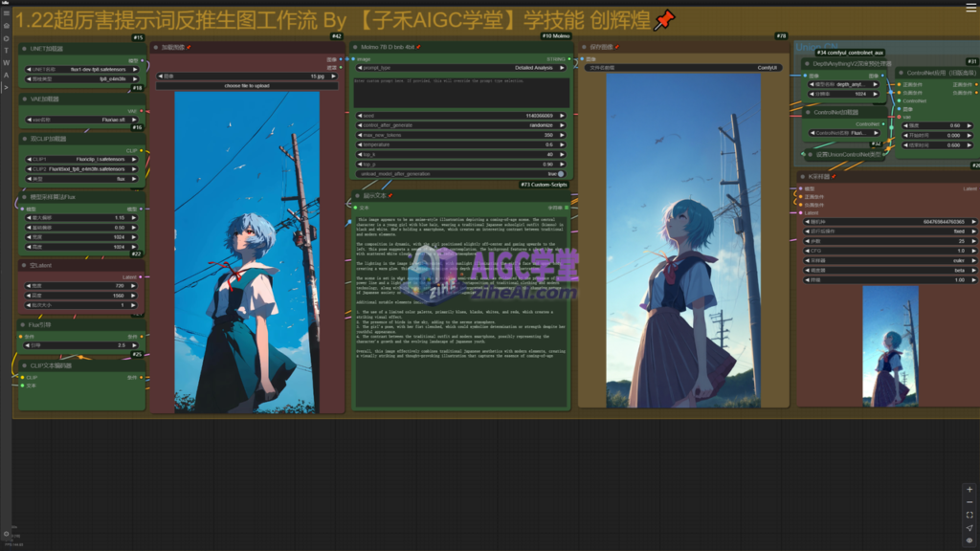Collapse the 空Latent node via its title dot
Viewport: 980px width, 551px height.
coord(24,266)
